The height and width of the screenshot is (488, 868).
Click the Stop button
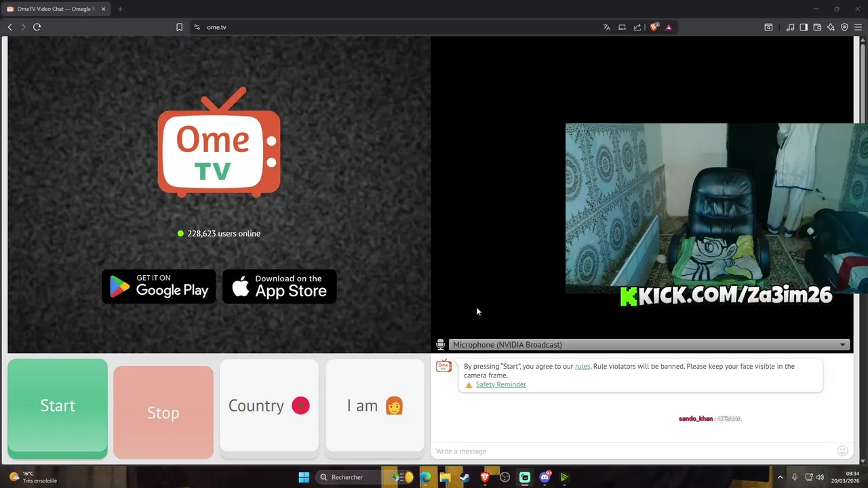point(163,412)
